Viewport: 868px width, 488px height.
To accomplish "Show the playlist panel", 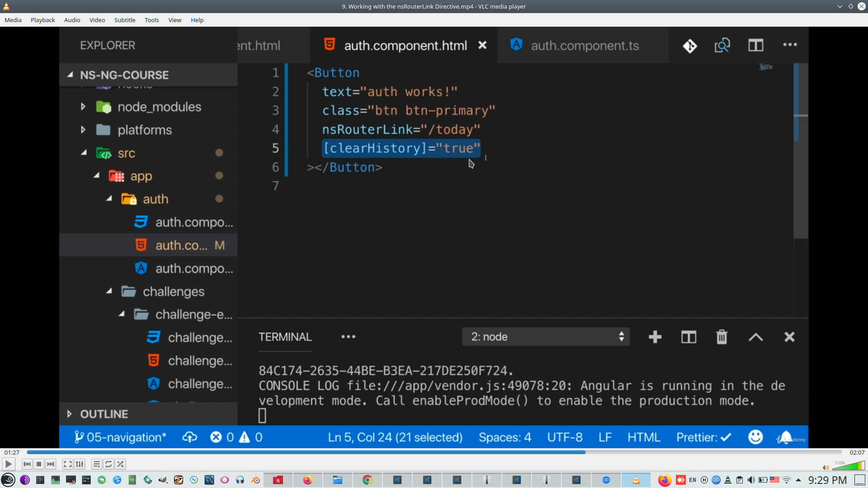I will [x=96, y=464].
